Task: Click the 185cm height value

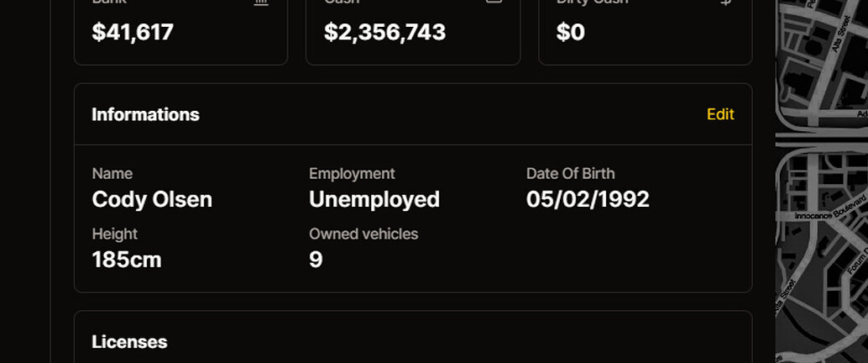Action: (x=126, y=260)
